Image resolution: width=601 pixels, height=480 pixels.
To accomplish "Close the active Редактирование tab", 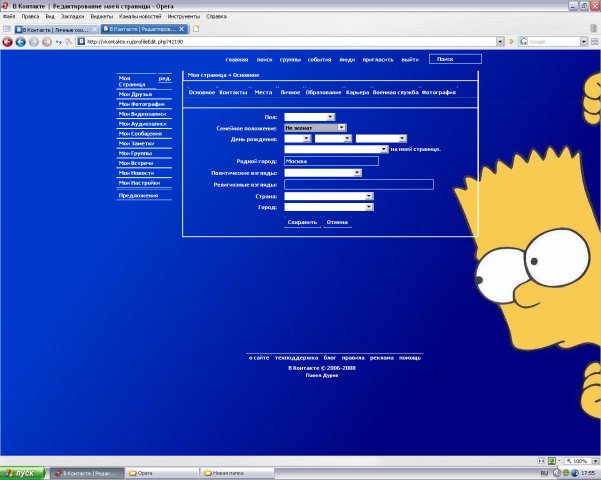I will click(x=182, y=29).
